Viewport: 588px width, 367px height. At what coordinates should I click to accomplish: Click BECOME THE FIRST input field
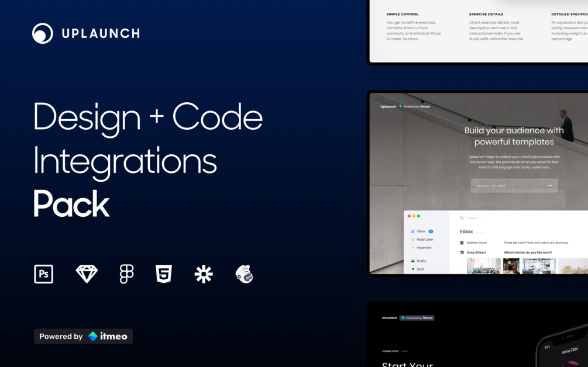(514, 186)
